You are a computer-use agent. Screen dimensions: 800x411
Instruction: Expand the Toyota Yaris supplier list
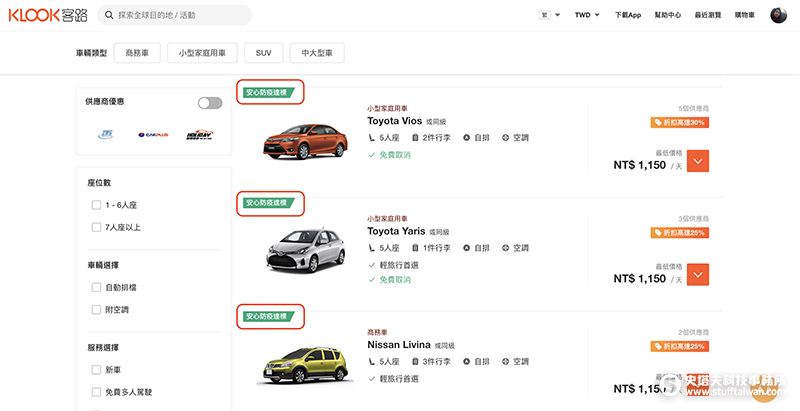698,274
